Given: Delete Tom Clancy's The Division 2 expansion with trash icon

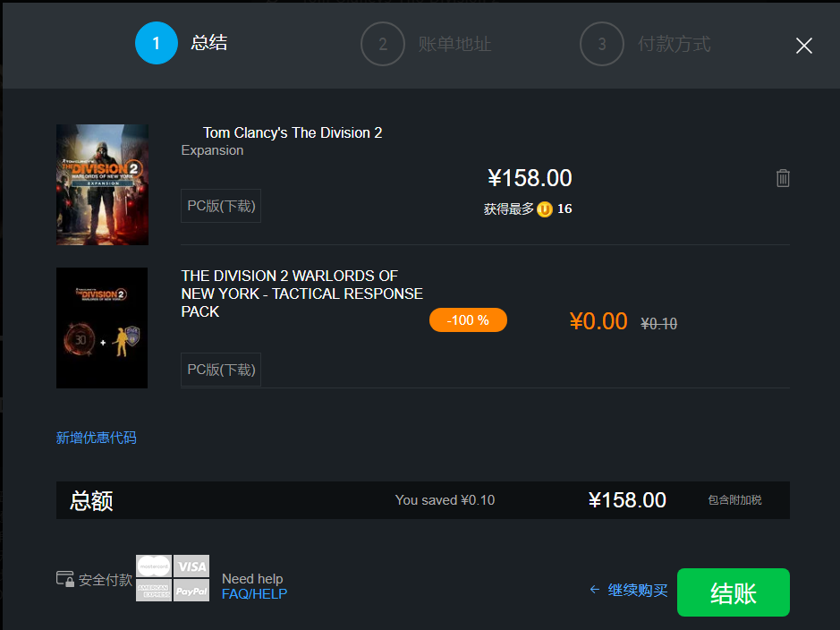Looking at the screenshot, I should click(783, 178).
